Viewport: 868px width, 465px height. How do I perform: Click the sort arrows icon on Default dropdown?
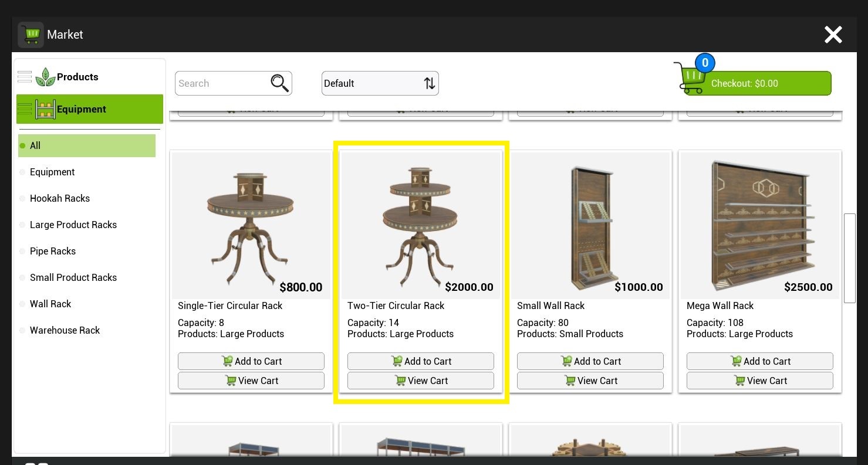tap(430, 83)
